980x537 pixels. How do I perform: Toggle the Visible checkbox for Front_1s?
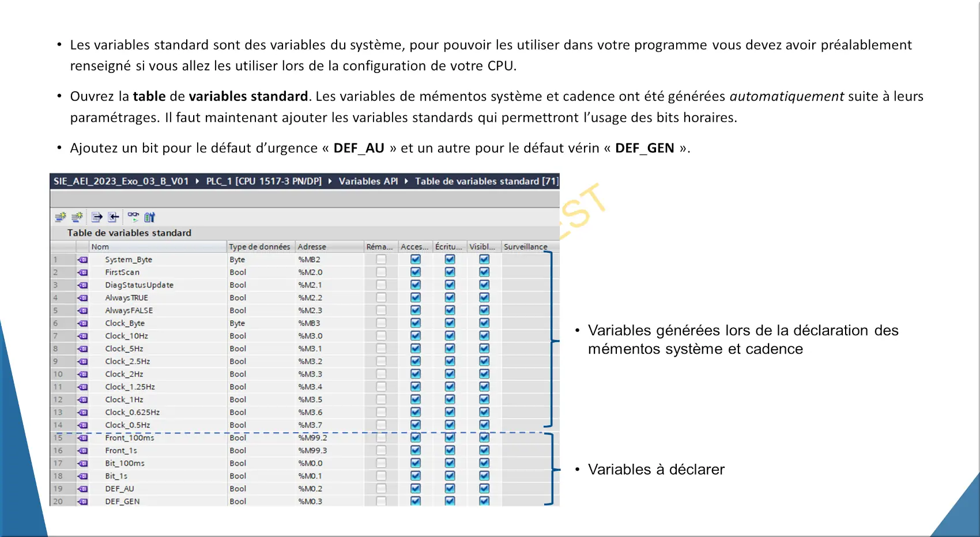484,450
